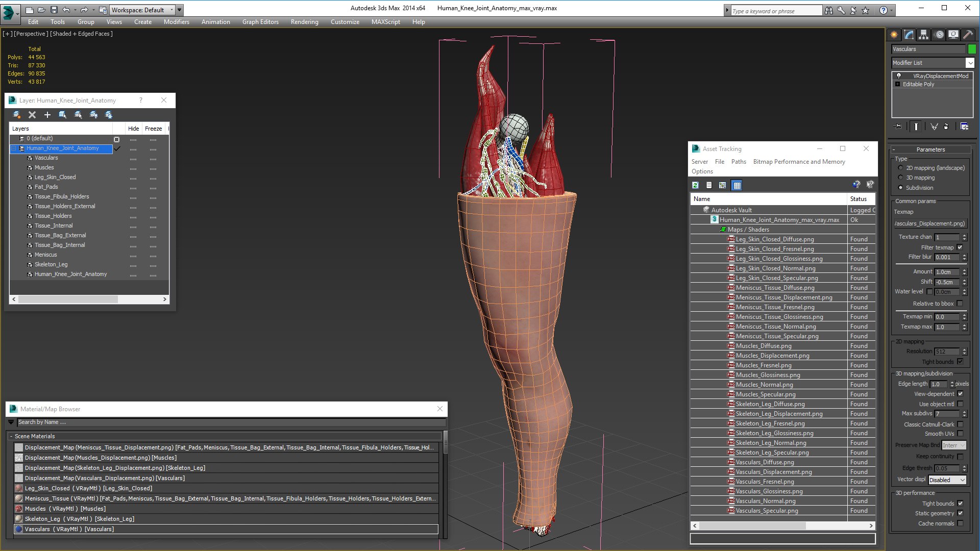This screenshot has height=551, width=980.
Task: Collapse Human_Knee_Joint_Anatomy layer tree
Action: point(14,148)
